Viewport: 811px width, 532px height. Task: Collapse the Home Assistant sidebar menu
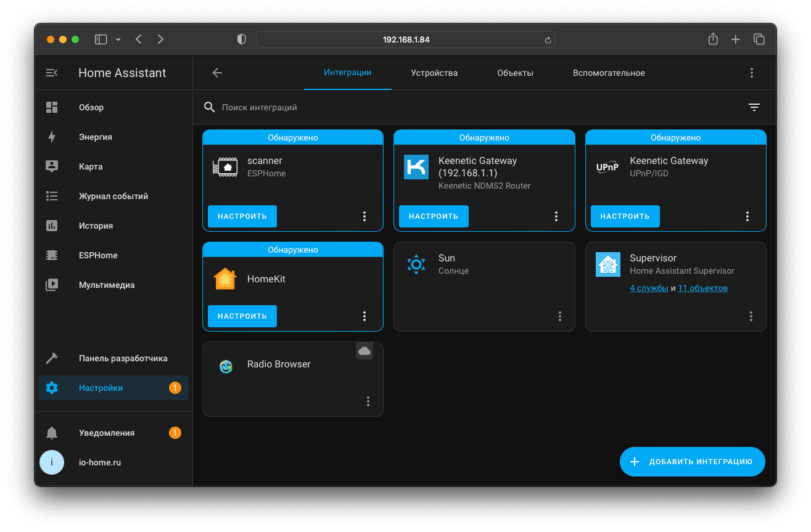pyautogui.click(x=52, y=73)
